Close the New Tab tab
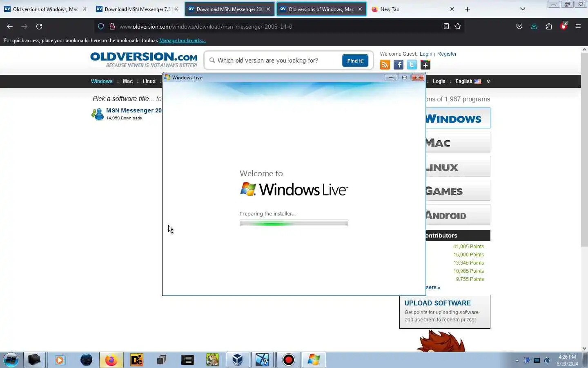 point(452,9)
